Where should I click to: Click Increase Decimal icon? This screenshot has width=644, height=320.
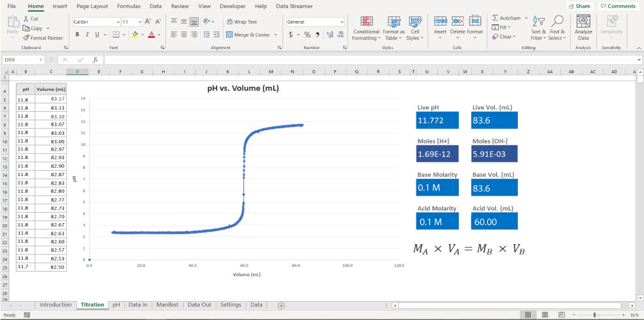point(330,35)
